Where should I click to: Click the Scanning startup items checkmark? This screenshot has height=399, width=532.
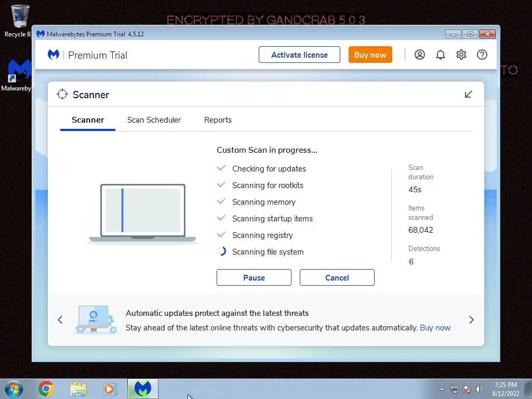(x=221, y=218)
